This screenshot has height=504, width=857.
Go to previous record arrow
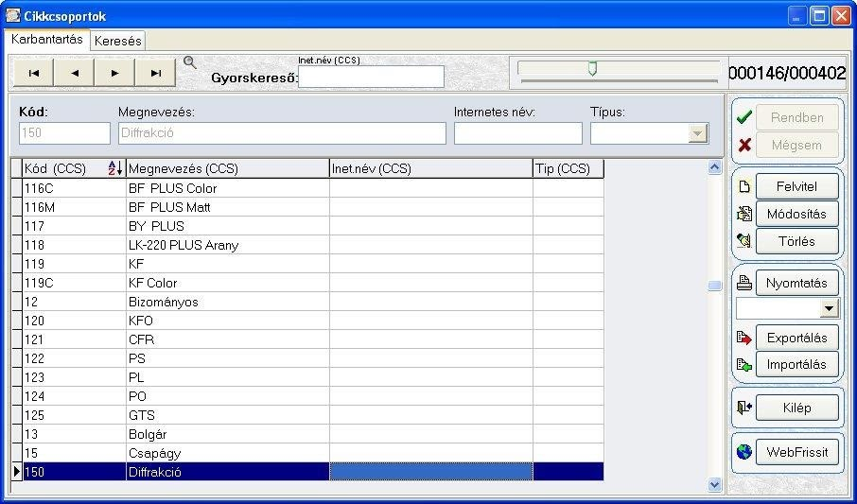click(75, 73)
